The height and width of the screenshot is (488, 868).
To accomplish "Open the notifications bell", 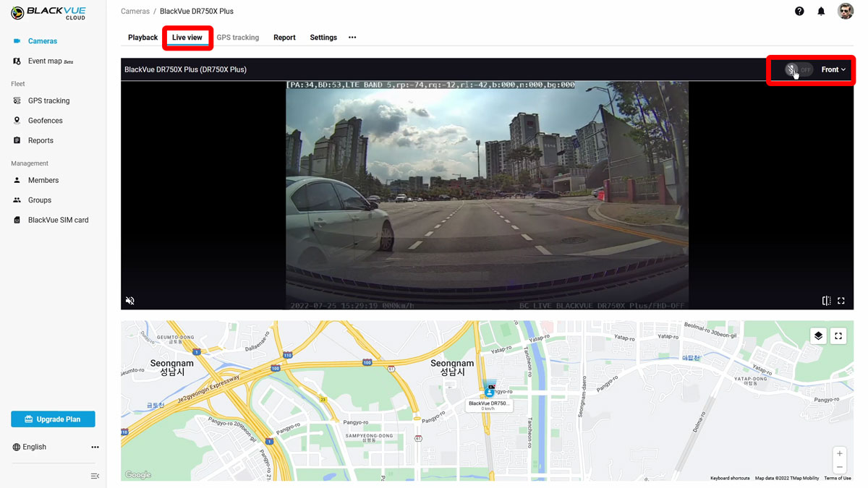I will point(821,12).
